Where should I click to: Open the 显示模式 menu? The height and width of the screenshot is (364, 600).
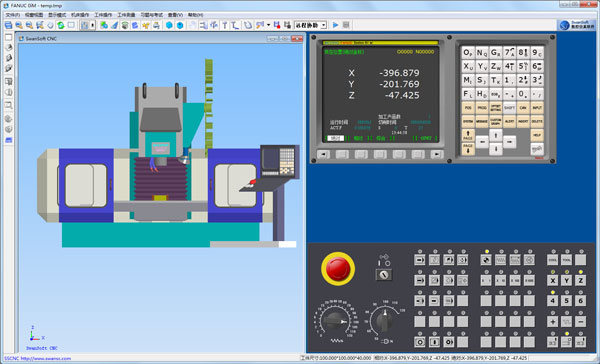point(57,15)
